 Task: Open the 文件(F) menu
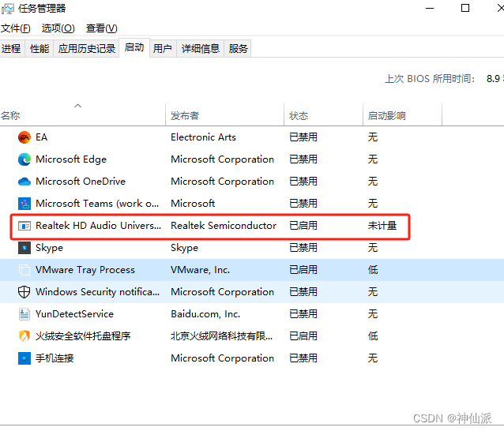(x=16, y=28)
